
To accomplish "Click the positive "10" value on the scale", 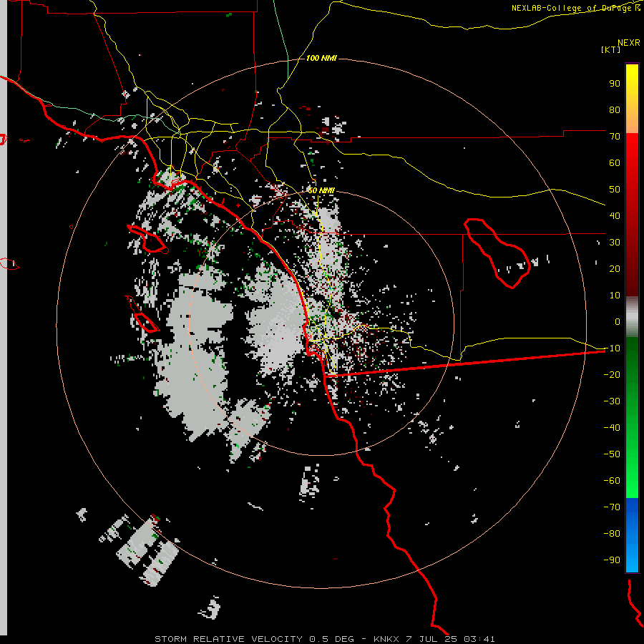I will (615, 296).
